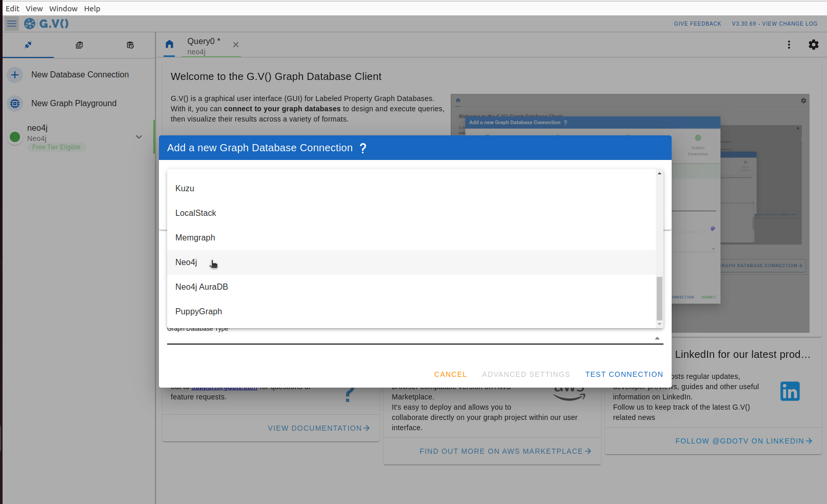The width and height of the screenshot is (827, 504).
Task: Click the New Graph Playground chip icon
Action: [x=15, y=104]
